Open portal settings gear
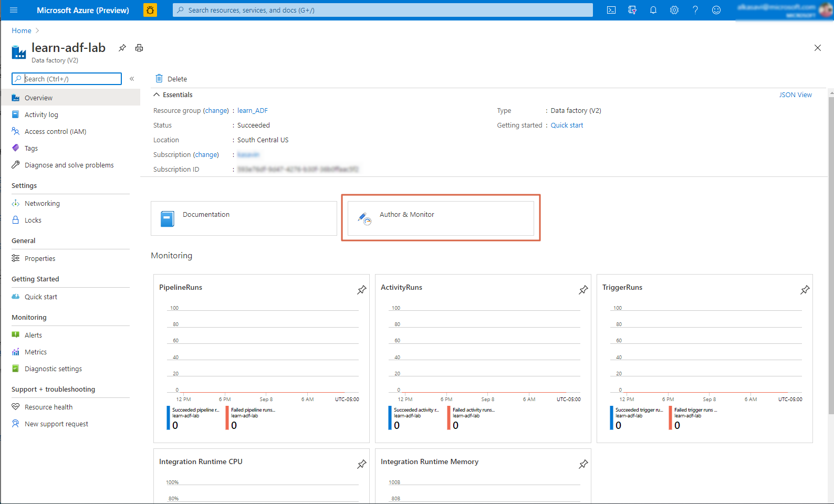834x504 pixels. coord(674,10)
